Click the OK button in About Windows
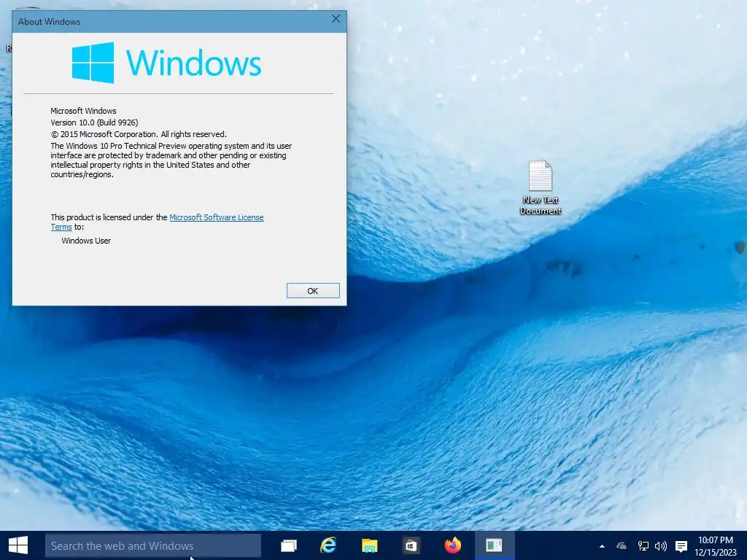 (x=313, y=290)
